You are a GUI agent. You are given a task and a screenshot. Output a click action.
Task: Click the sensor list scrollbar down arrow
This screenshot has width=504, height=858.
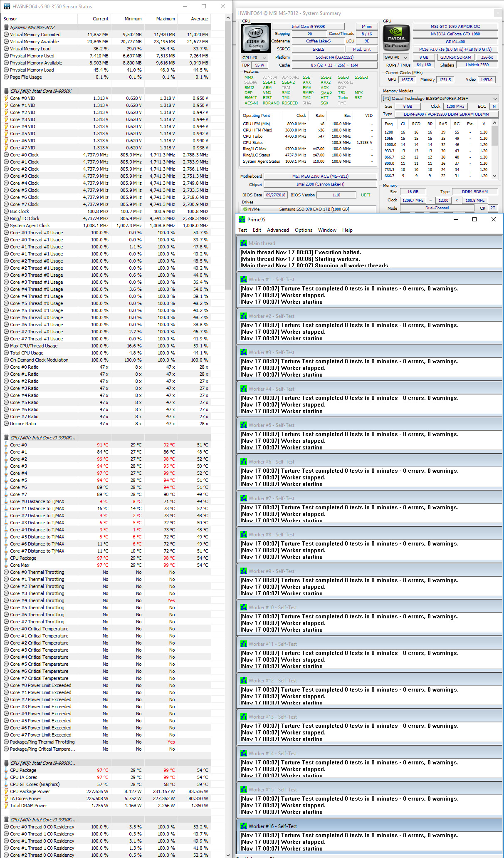click(x=228, y=854)
